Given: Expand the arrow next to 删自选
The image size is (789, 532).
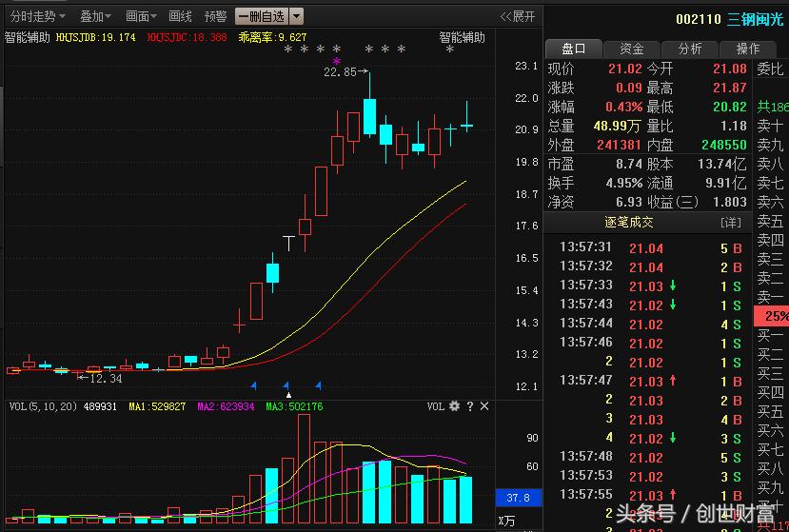Looking at the screenshot, I should tap(297, 16).
